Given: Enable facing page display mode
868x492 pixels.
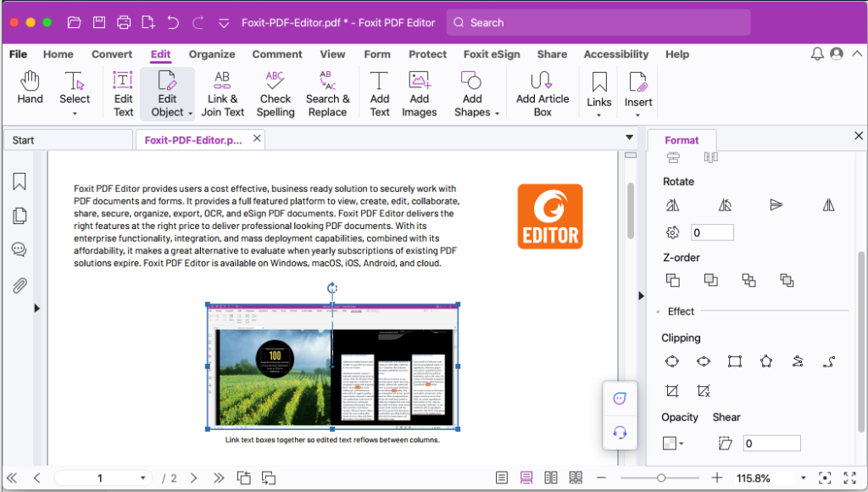Looking at the screenshot, I should 551,478.
